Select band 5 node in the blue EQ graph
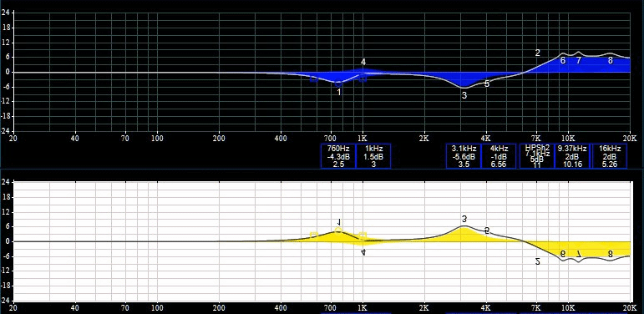Viewport: 644px width, 314px height. pos(487,84)
